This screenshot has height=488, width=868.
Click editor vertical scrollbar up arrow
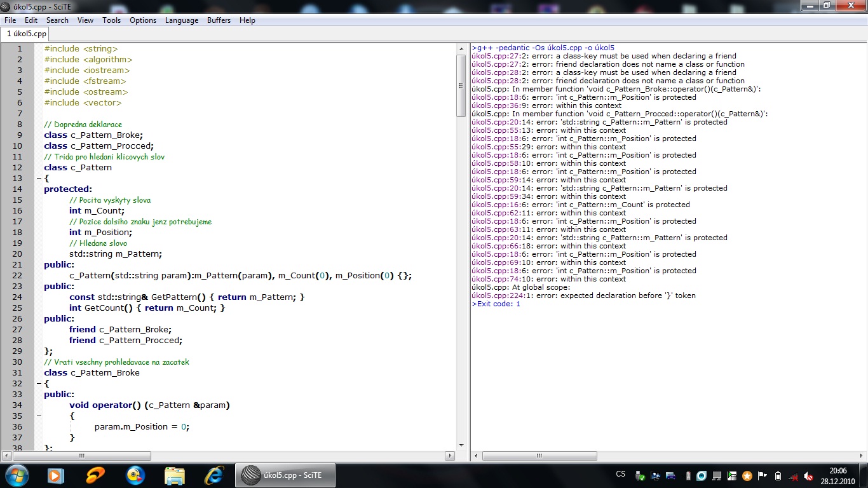coord(461,49)
